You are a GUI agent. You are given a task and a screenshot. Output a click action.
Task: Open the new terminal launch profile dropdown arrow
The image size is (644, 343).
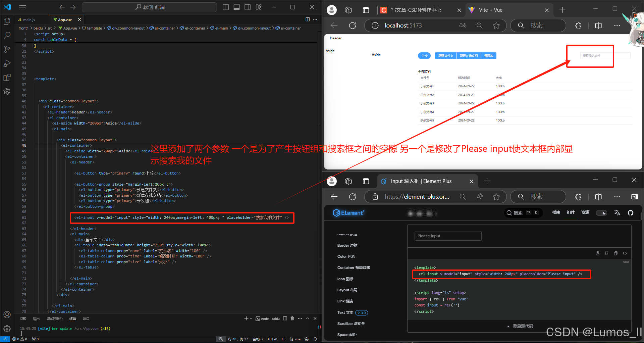(x=251, y=318)
